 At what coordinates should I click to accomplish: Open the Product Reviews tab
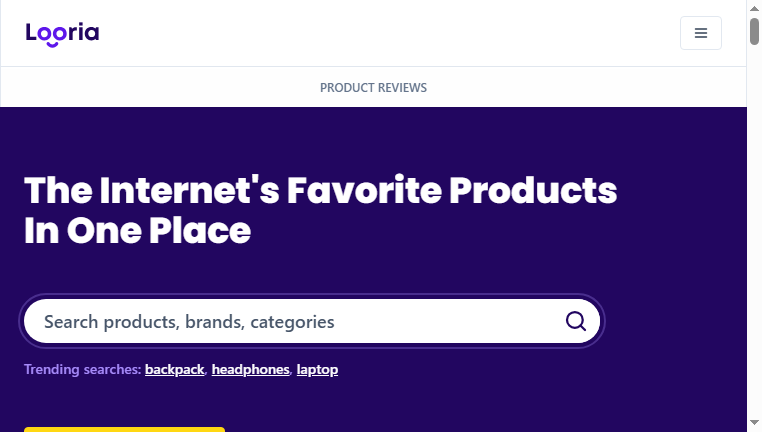click(x=373, y=87)
